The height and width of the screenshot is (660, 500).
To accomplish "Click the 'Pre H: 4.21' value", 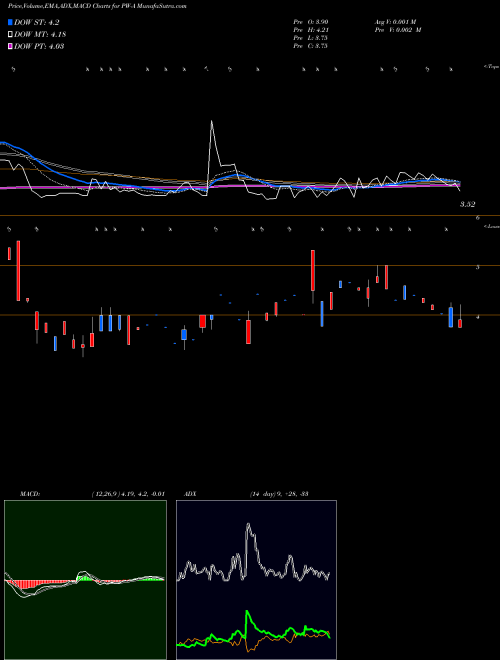I will [311, 29].
